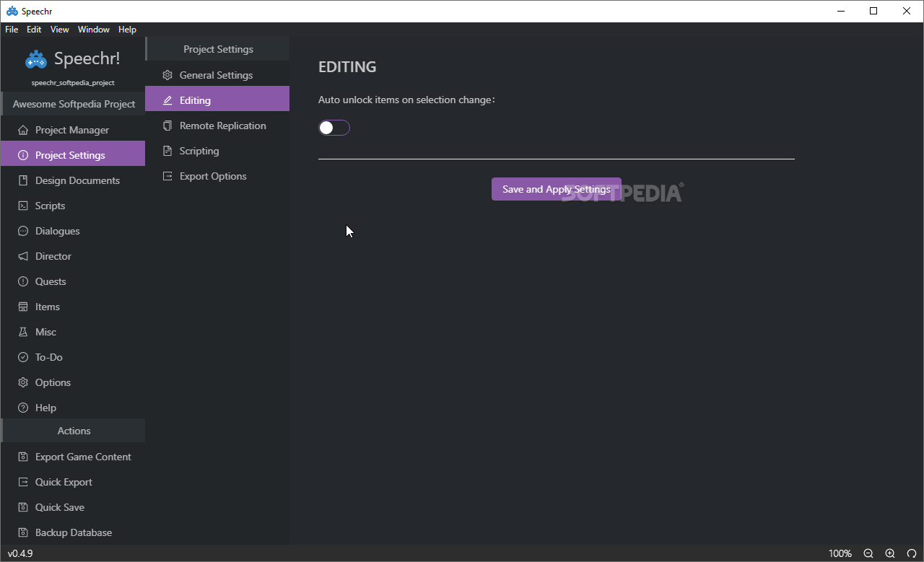Click Save and Apply Settings button
The image size is (924, 562).
(x=557, y=189)
